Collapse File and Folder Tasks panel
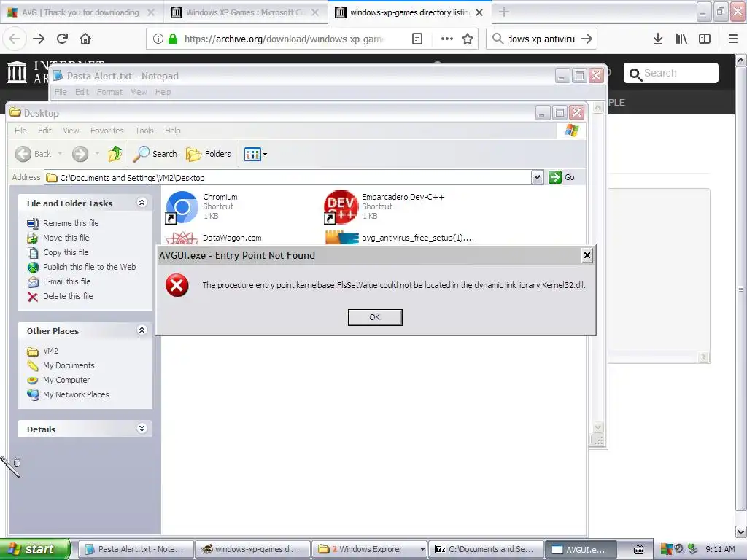This screenshot has height=560, width=747. tap(142, 203)
